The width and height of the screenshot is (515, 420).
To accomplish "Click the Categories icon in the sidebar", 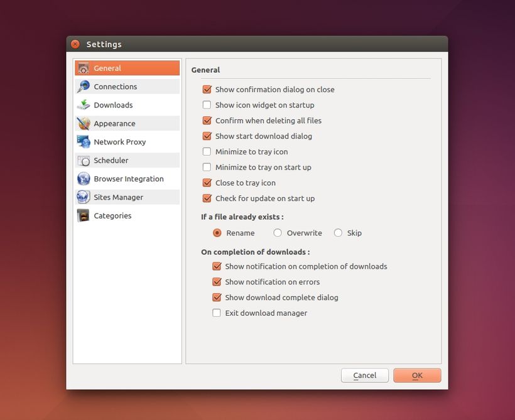I will click(84, 215).
